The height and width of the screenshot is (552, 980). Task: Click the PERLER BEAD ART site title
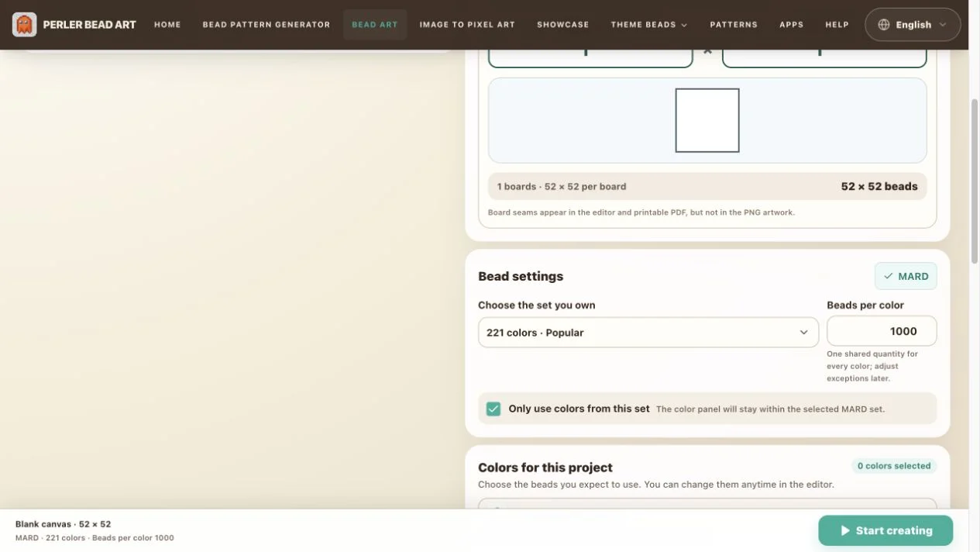pos(90,25)
